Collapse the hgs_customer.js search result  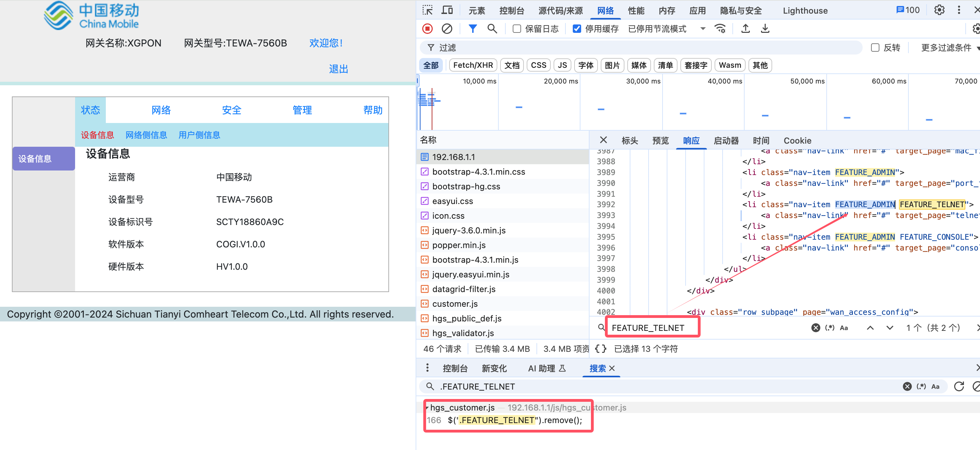tap(427, 407)
